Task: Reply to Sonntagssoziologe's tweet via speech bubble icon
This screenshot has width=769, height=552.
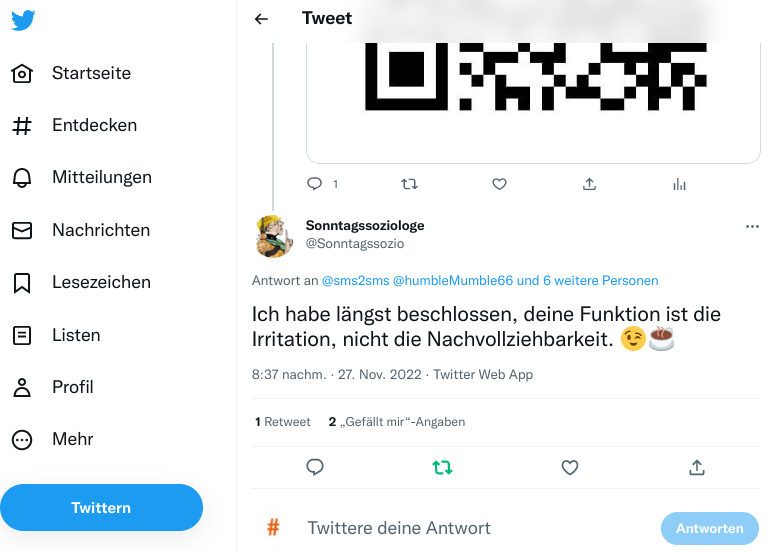Action: 315,467
